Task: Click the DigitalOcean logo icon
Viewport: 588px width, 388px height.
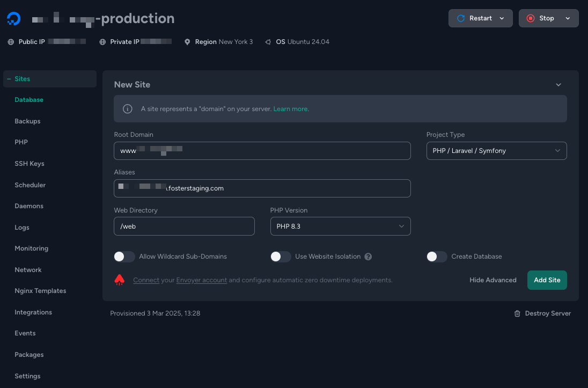Action: click(13, 18)
